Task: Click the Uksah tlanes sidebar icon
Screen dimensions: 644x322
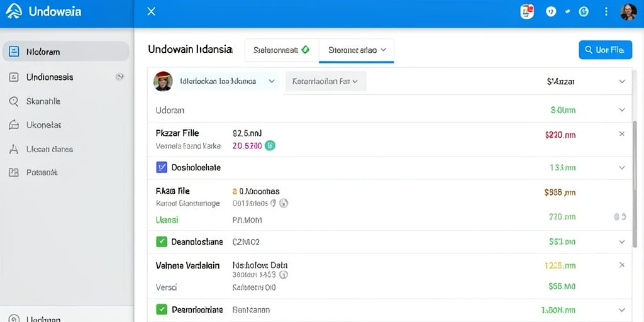Action: coord(14,149)
